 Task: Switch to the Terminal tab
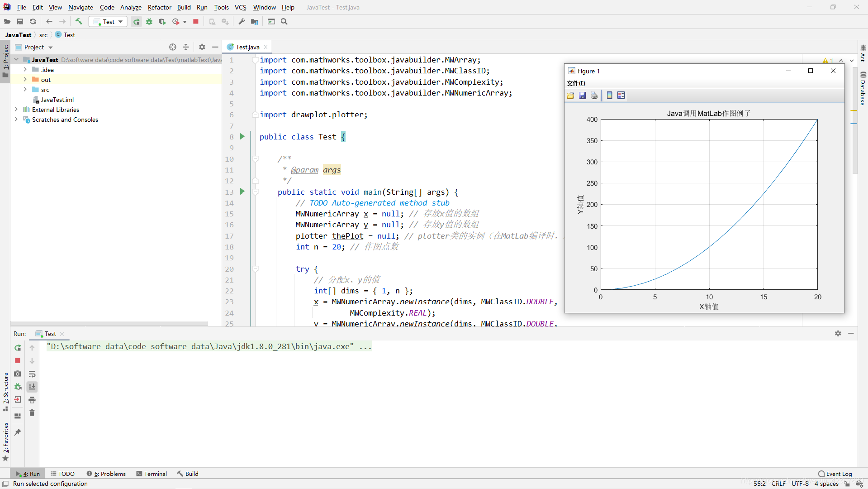(x=152, y=474)
